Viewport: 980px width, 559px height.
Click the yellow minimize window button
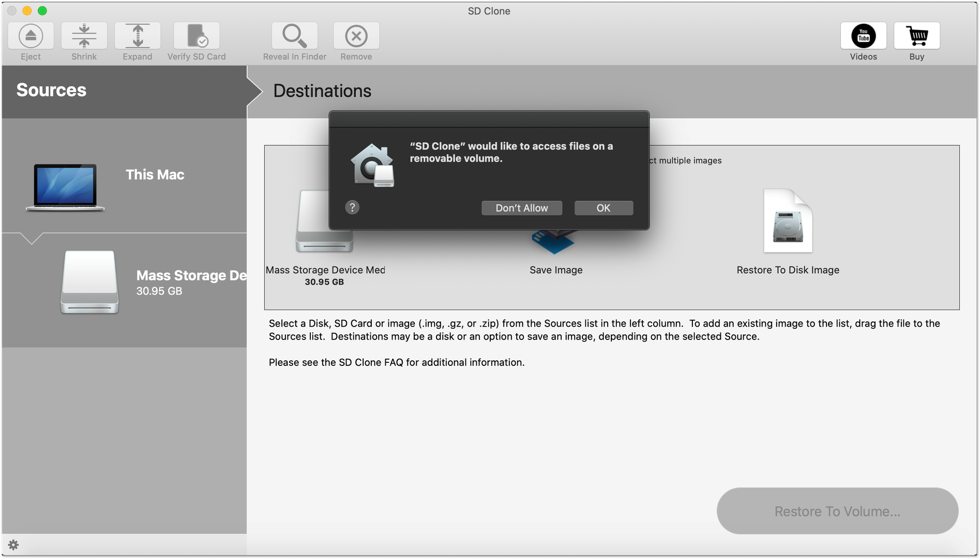click(x=27, y=11)
